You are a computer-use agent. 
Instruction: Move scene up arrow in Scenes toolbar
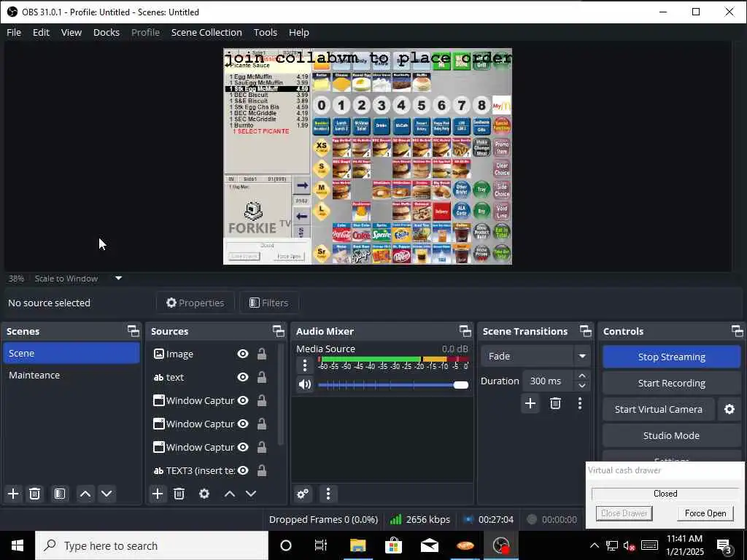click(85, 494)
